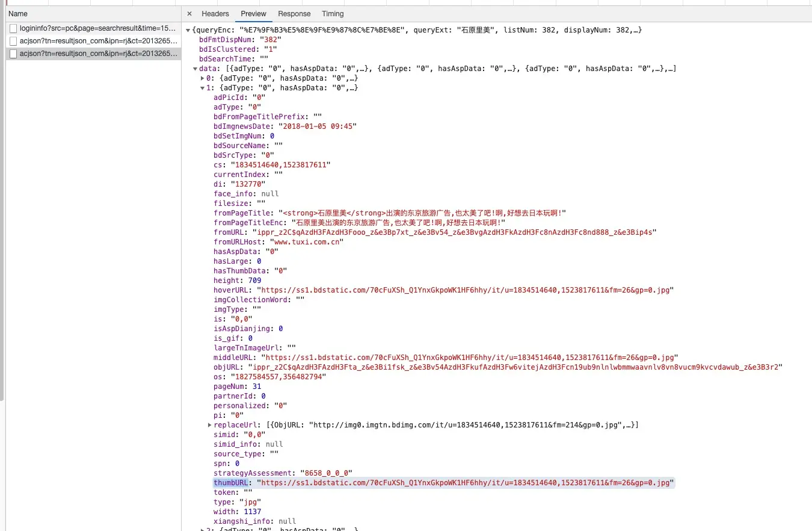The height and width of the screenshot is (531, 812).
Task: Click the currentIndex property
Action: tap(248, 175)
